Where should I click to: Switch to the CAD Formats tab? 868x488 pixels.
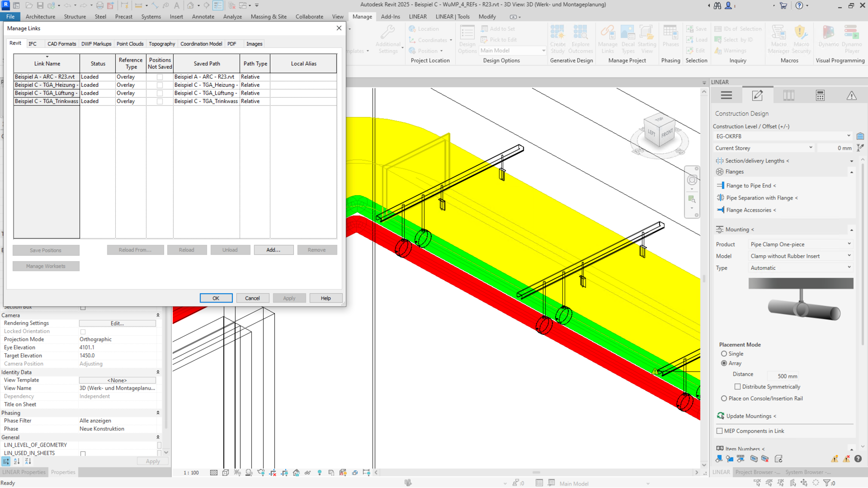[62, 44]
